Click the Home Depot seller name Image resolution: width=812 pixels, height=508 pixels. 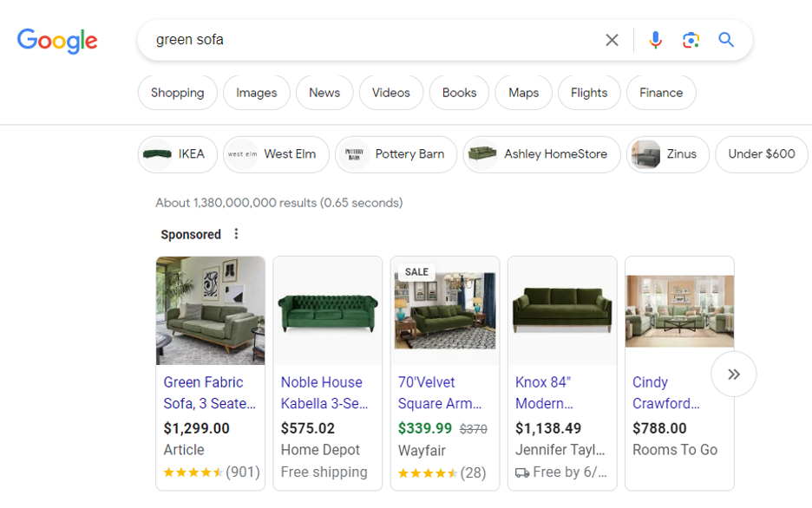[x=320, y=450]
